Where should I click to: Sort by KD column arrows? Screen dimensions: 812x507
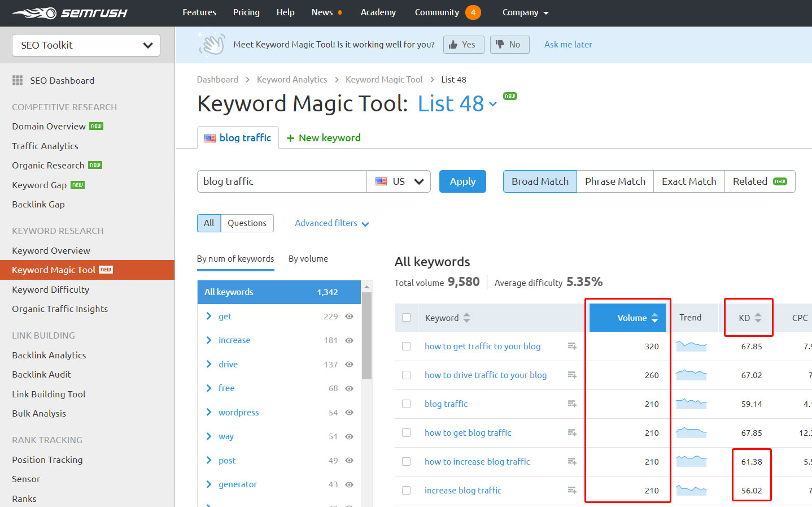pos(758,318)
